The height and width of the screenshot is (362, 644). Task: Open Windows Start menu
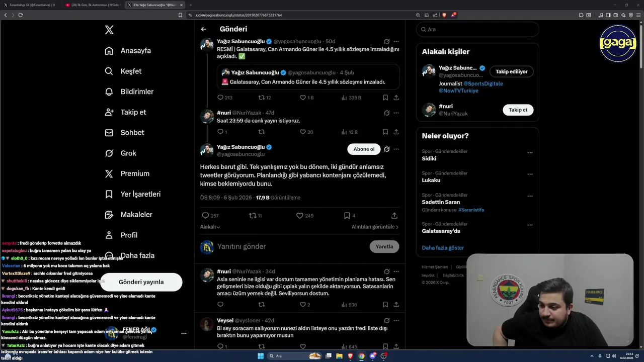coord(261,356)
